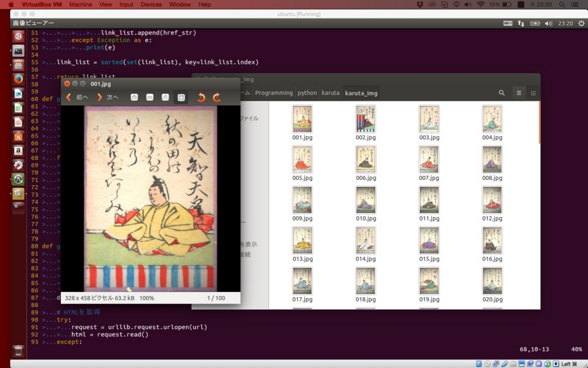
Task: Click the macOS Wi-Fi status icon
Action: [x=481, y=5]
